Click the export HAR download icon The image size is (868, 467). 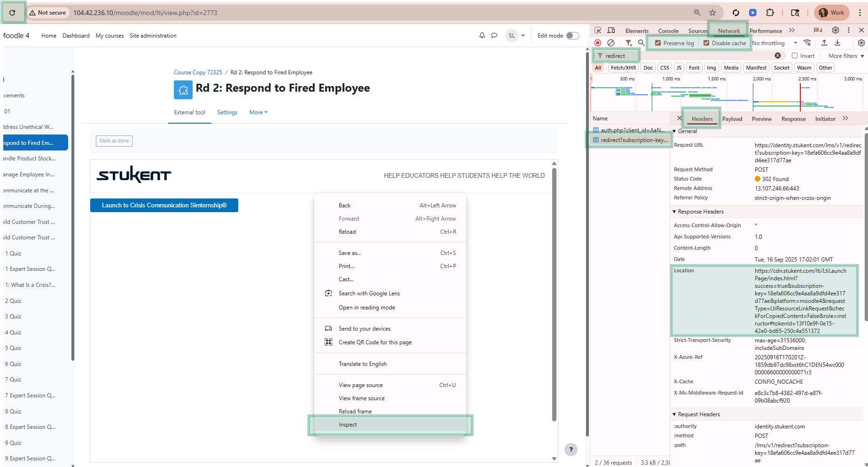point(837,43)
